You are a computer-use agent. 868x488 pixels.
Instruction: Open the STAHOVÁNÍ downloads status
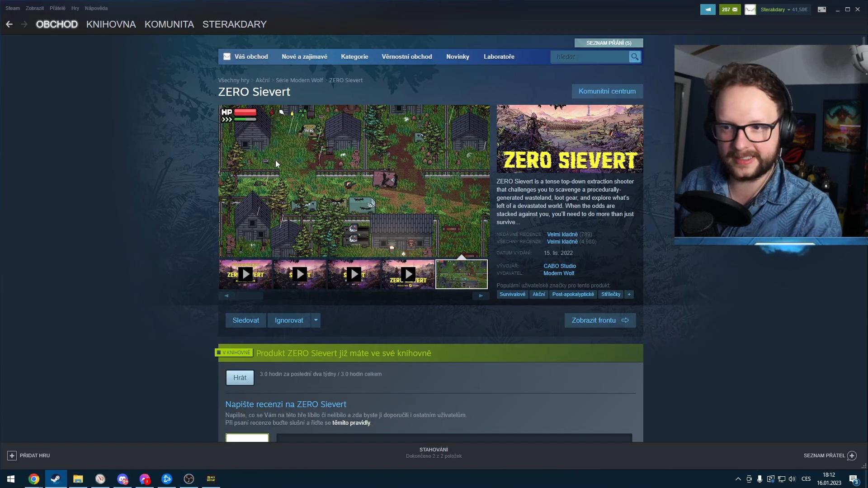(434, 453)
